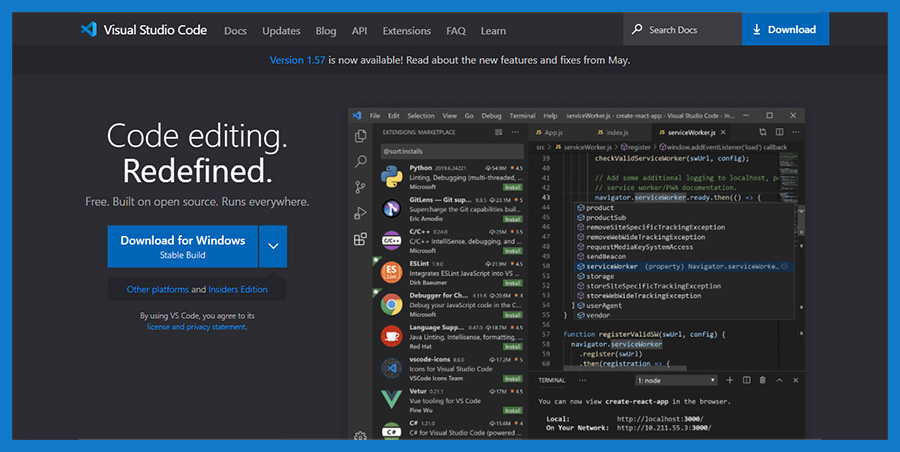This screenshot has width=900, height=452.
Task: Open editor more actions ellipsis
Action: click(x=796, y=132)
